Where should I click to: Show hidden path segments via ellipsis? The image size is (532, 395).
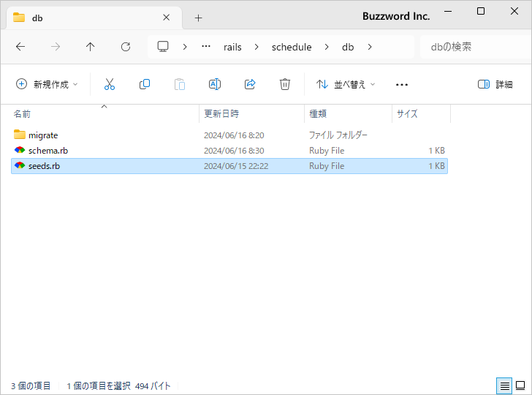[206, 47]
